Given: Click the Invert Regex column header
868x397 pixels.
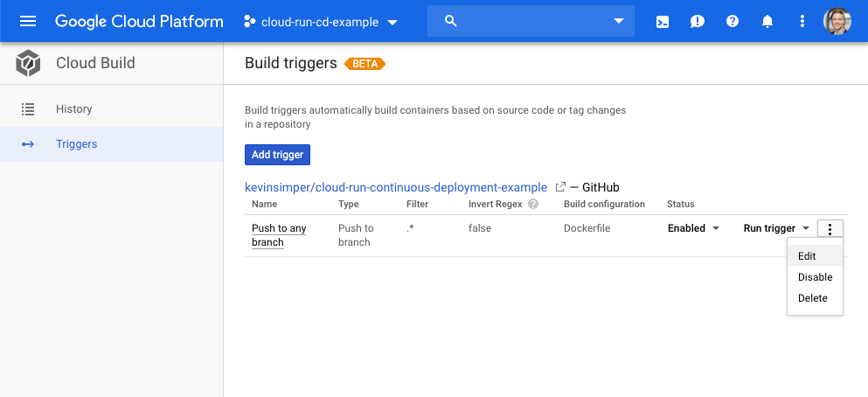Looking at the screenshot, I should 496,204.
